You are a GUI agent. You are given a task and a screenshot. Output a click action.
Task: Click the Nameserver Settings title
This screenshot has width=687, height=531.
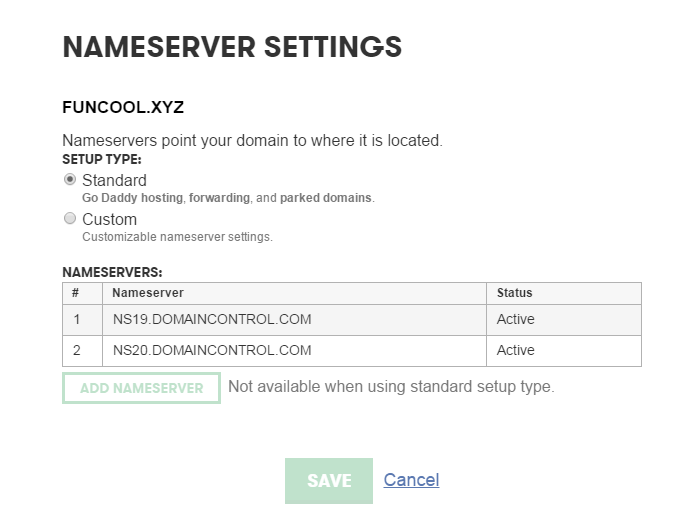(232, 47)
